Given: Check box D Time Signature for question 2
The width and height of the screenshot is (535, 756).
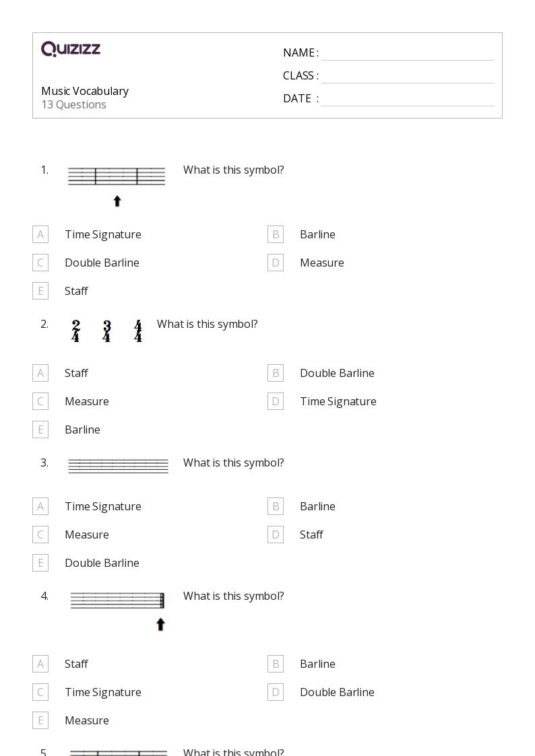Looking at the screenshot, I should coord(275,401).
